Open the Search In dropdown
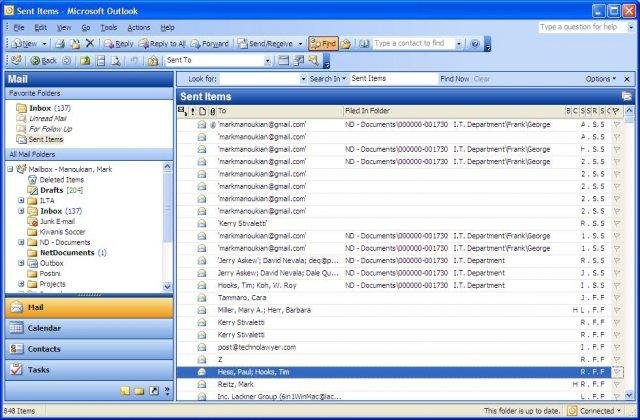The height and width of the screenshot is (420, 640). pos(327,79)
